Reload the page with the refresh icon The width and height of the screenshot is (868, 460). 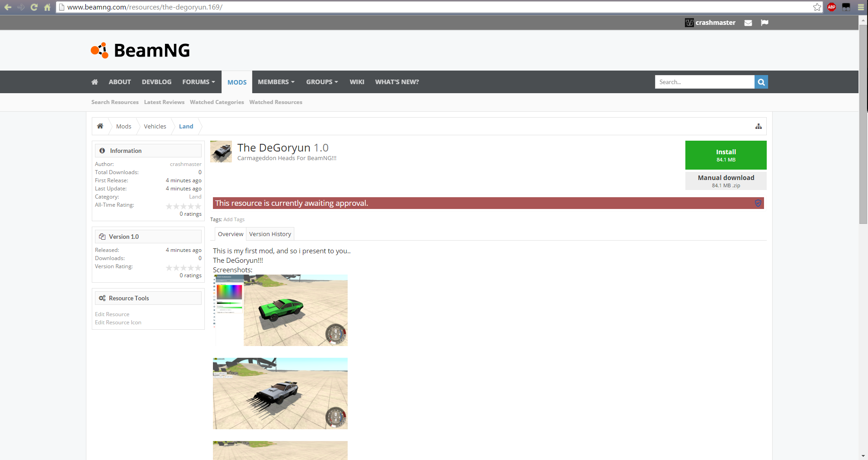34,7
